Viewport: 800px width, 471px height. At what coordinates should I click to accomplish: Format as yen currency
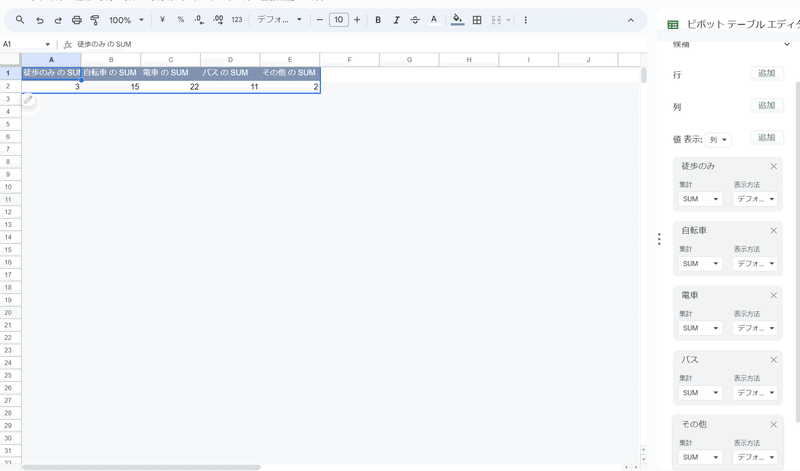tap(162, 20)
